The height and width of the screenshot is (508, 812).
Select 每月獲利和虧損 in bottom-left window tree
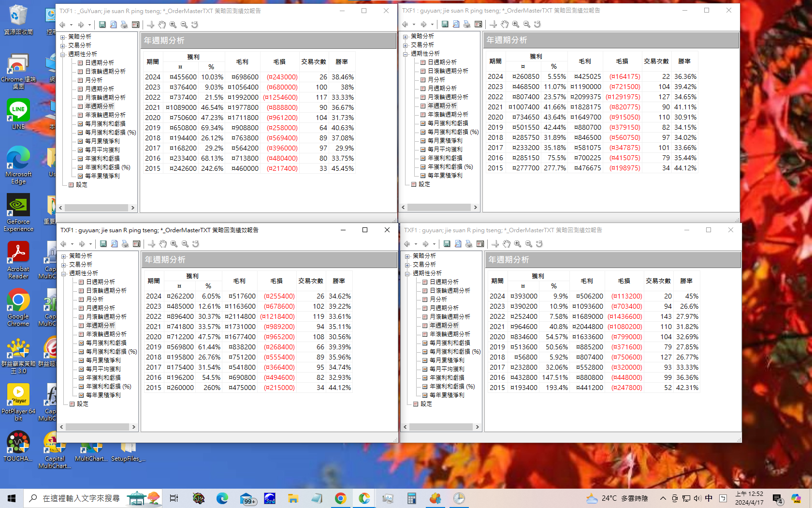click(106, 343)
